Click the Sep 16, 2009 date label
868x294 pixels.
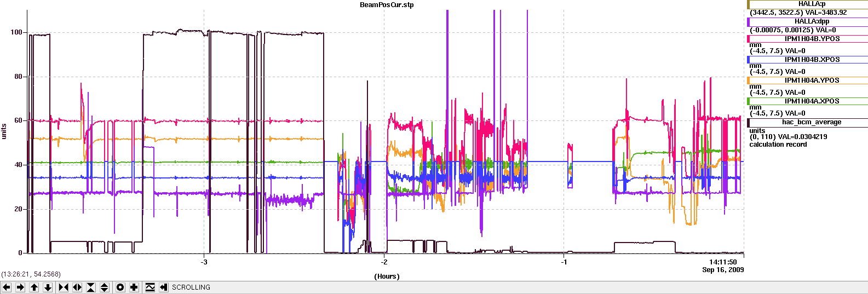click(x=723, y=269)
